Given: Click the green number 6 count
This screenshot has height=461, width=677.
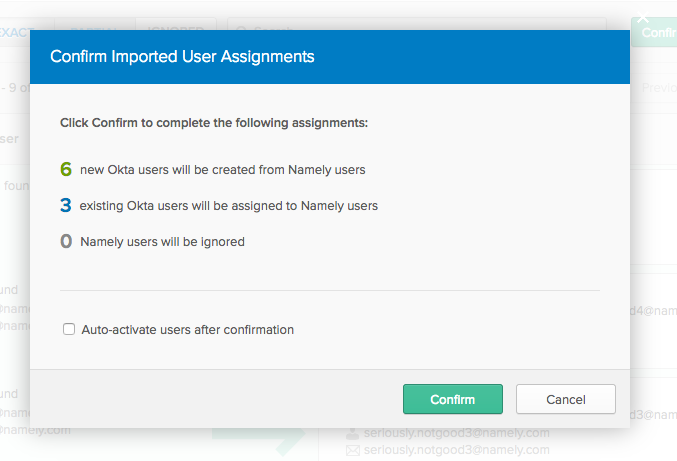Looking at the screenshot, I should (x=66, y=170).
